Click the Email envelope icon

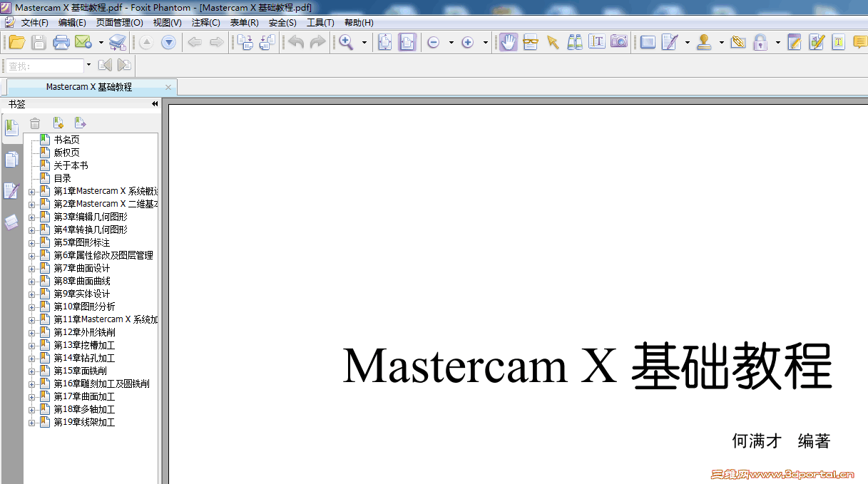tap(83, 43)
